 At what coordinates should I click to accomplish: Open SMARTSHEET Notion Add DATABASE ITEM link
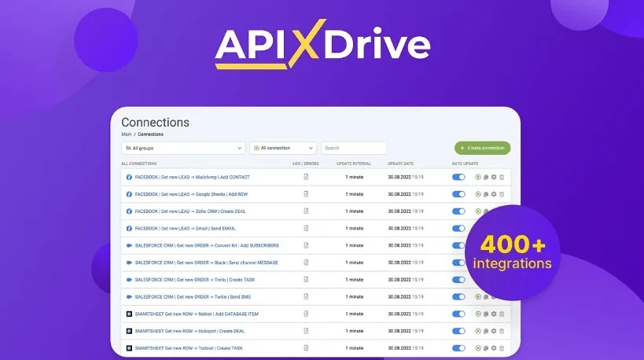[197, 314]
